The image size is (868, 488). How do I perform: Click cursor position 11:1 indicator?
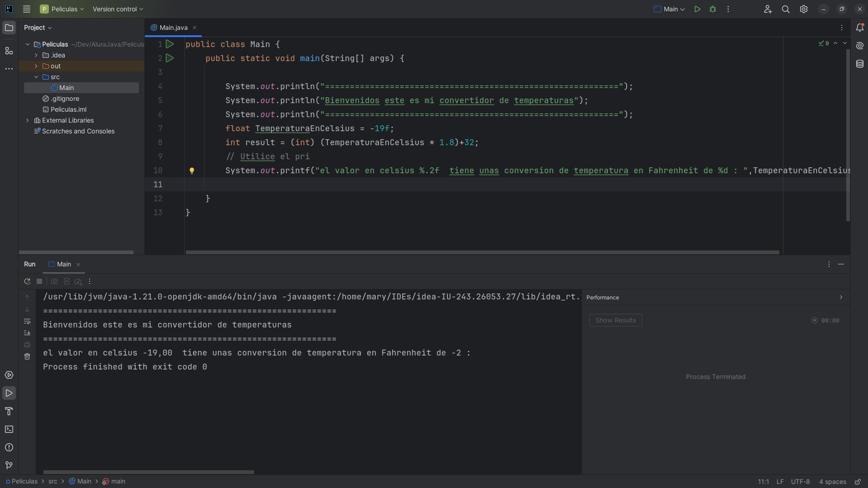pyautogui.click(x=763, y=482)
